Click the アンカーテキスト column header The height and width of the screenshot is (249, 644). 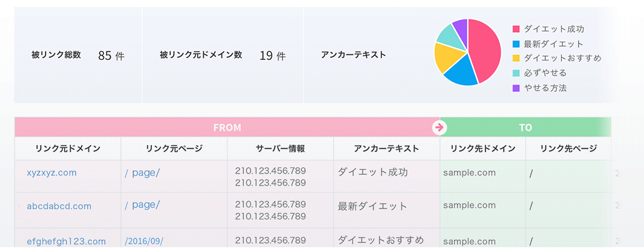coord(387,149)
